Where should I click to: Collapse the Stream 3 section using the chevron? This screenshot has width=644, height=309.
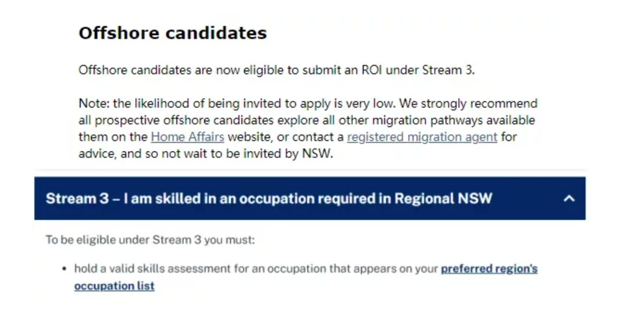coord(569,199)
